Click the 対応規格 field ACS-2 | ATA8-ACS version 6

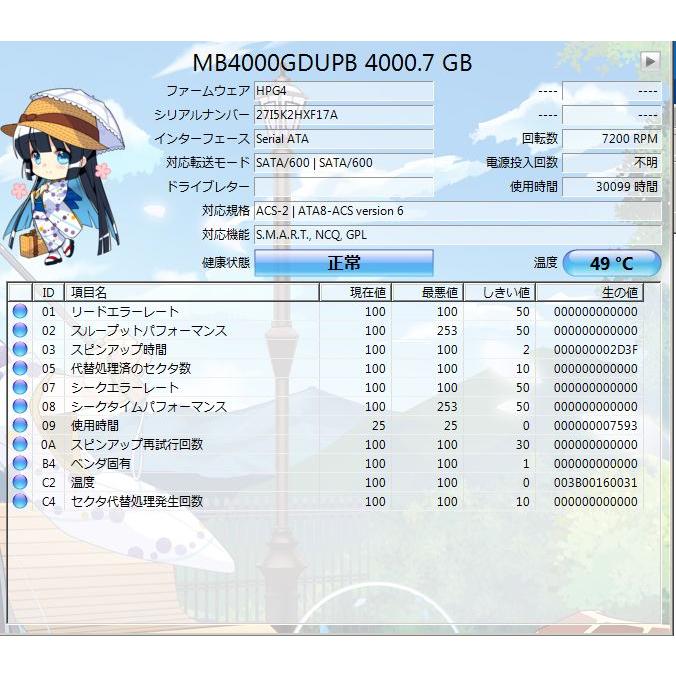click(x=458, y=211)
